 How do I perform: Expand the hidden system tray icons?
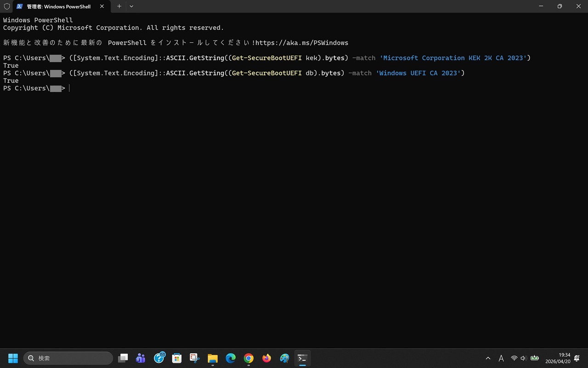click(x=488, y=358)
